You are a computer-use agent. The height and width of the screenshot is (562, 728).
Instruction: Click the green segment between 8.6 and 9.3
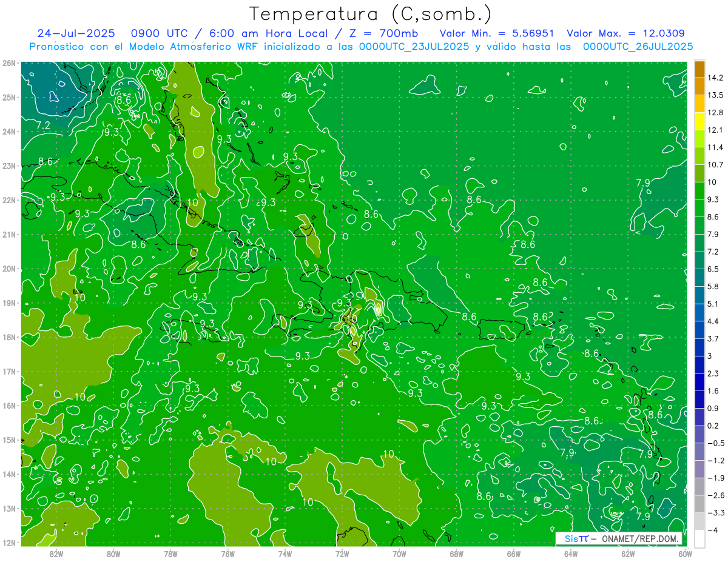[x=699, y=208]
